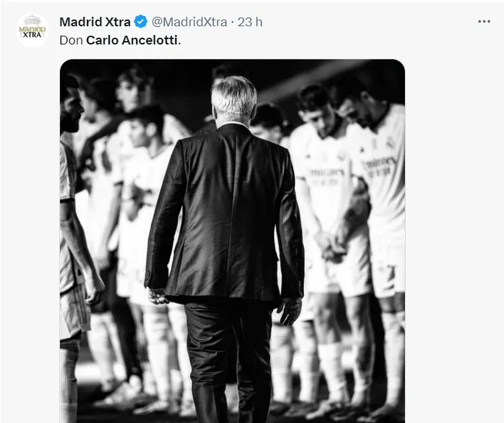Click the suited man's left hand in photo

[x=157, y=295]
